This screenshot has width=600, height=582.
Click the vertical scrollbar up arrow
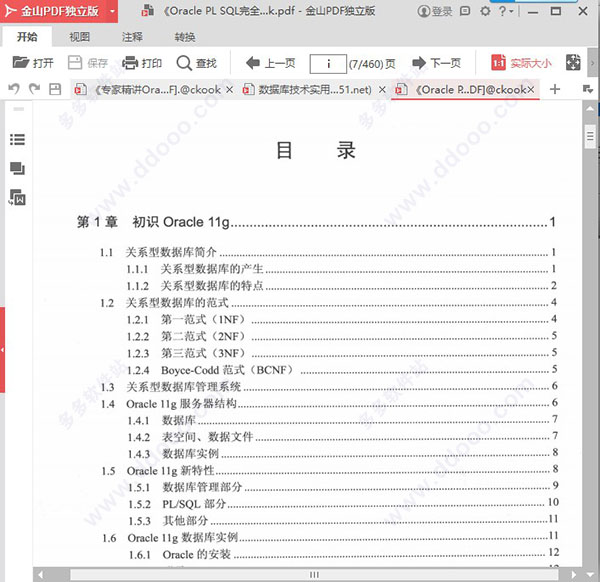(x=590, y=109)
